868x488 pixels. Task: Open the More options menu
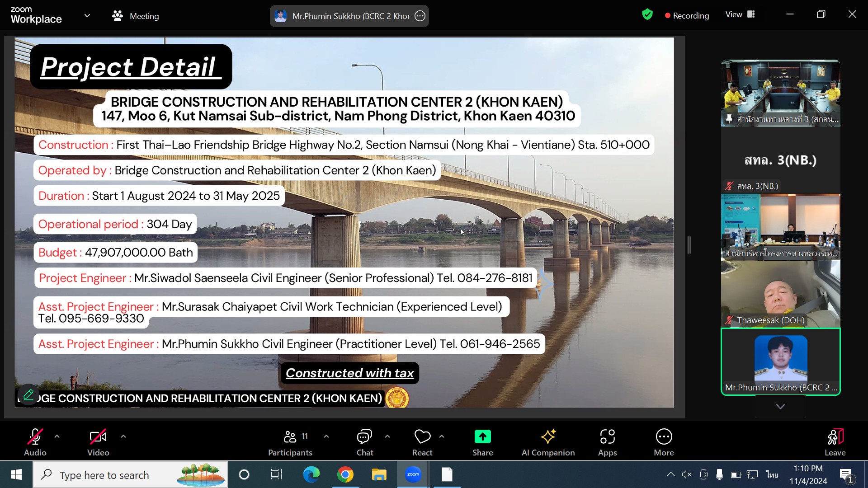coord(664,442)
